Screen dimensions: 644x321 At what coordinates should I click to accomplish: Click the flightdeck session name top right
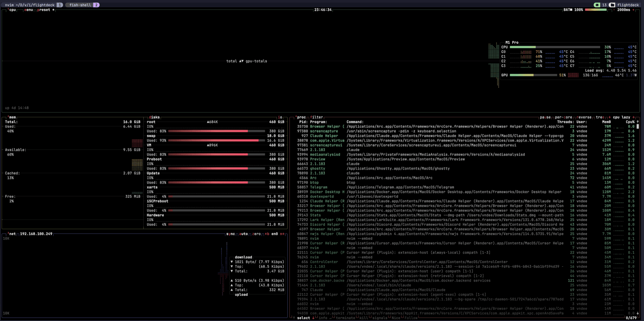[x=628, y=5]
